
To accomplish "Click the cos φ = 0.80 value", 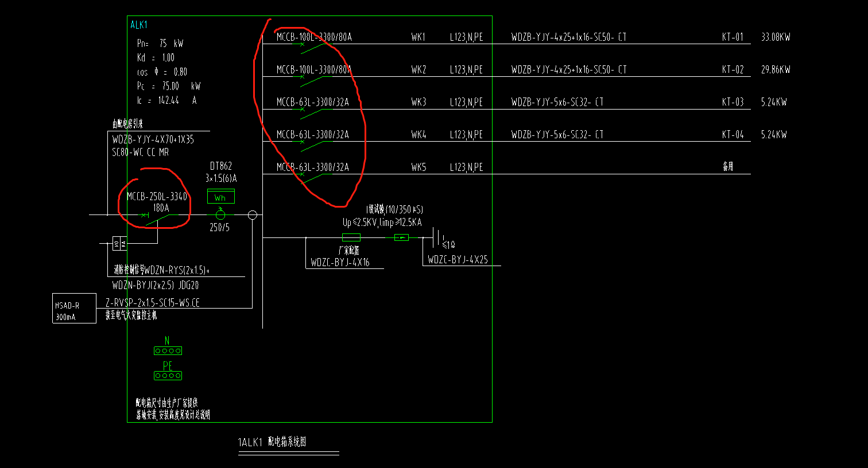I will (x=162, y=72).
